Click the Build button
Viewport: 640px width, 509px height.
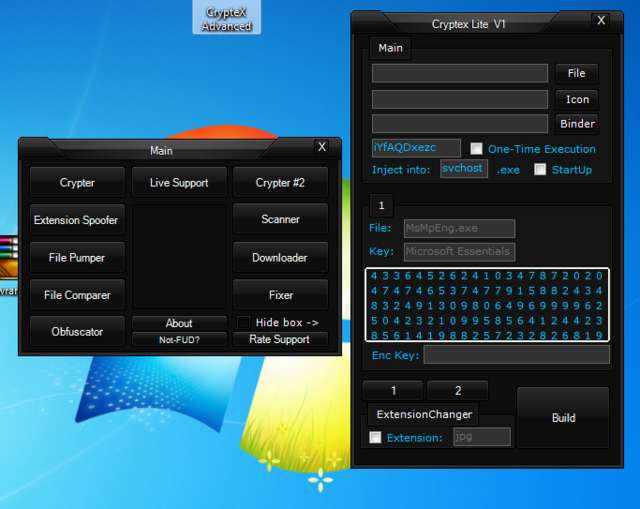click(x=563, y=418)
